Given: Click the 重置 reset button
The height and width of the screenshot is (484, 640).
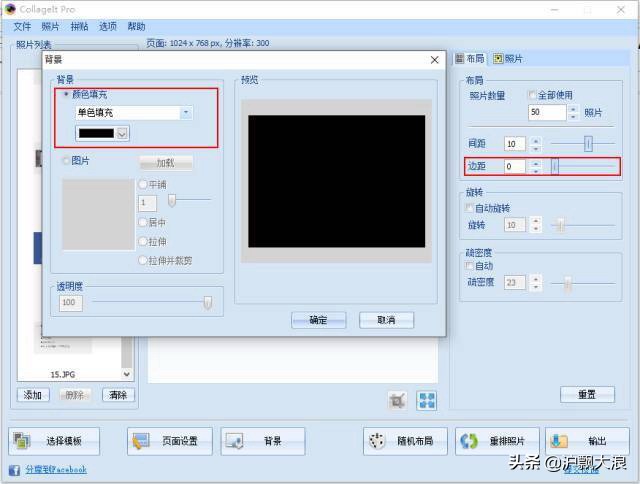Looking at the screenshot, I should [x=587, y=394].
